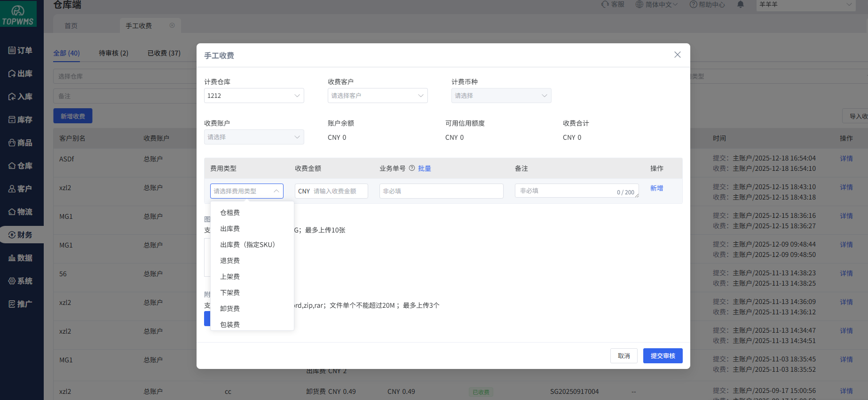This screenshot has height=400, width=868.
Task: Click the notification bell icon
Action: (x=741, y=5)
